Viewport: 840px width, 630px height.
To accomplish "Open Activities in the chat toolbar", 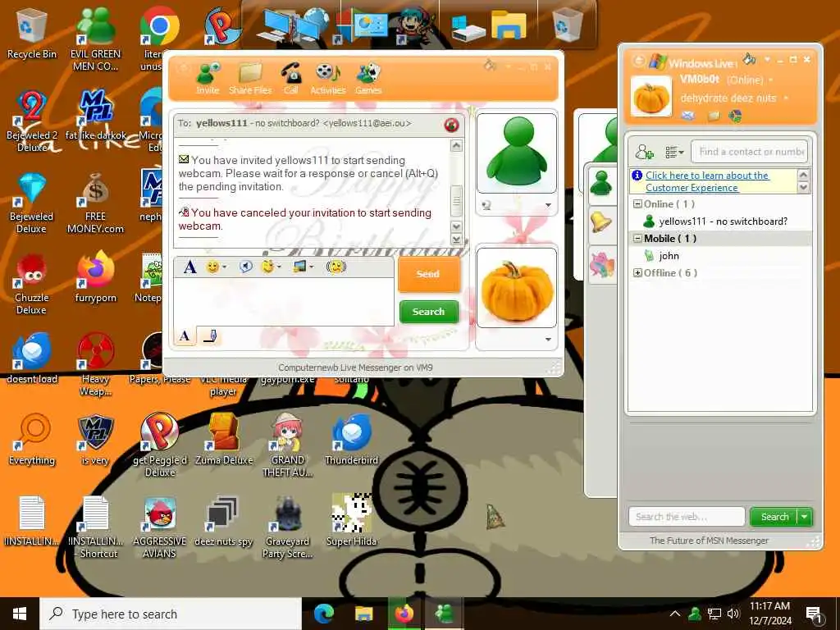I will coord(328,78).
